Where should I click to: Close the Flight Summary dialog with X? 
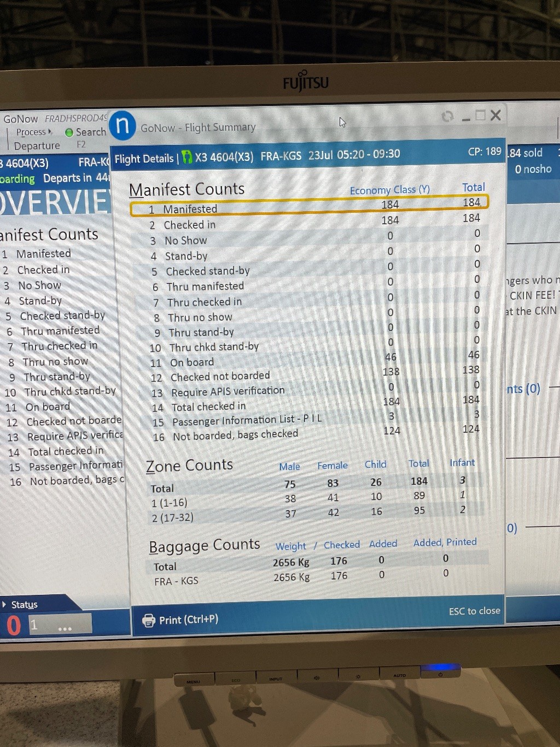click(x=495, y=115)
